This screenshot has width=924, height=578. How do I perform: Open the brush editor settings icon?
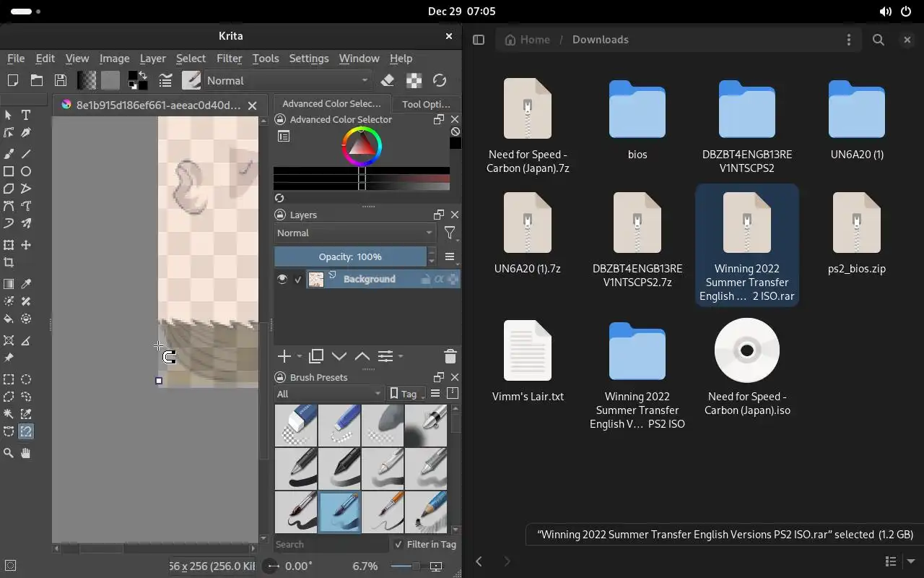coord(166,80)
